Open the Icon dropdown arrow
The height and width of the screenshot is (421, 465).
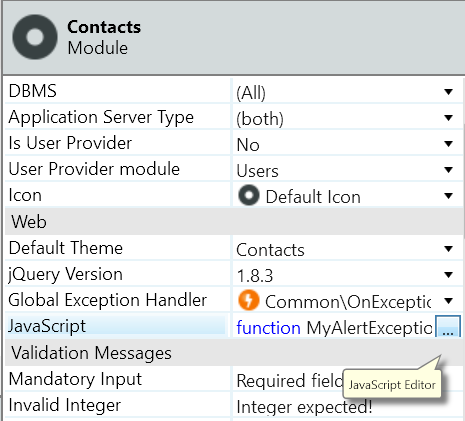[x=449, y=196]
